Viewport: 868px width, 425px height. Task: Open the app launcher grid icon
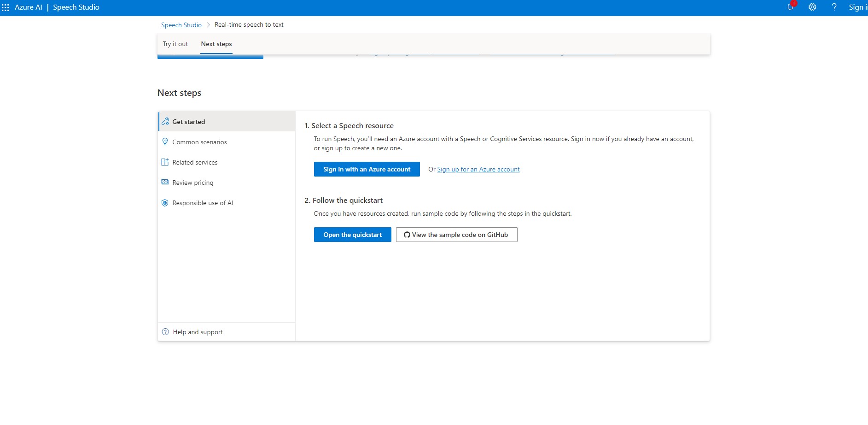point(6,7)
